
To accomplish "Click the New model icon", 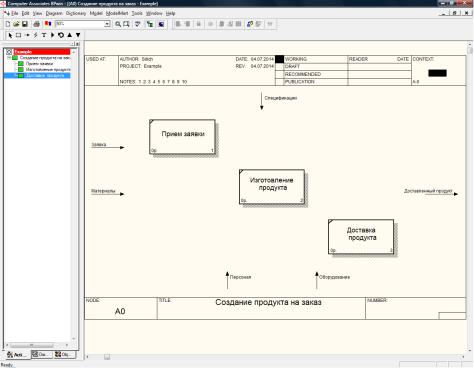I will pos(8,24).
